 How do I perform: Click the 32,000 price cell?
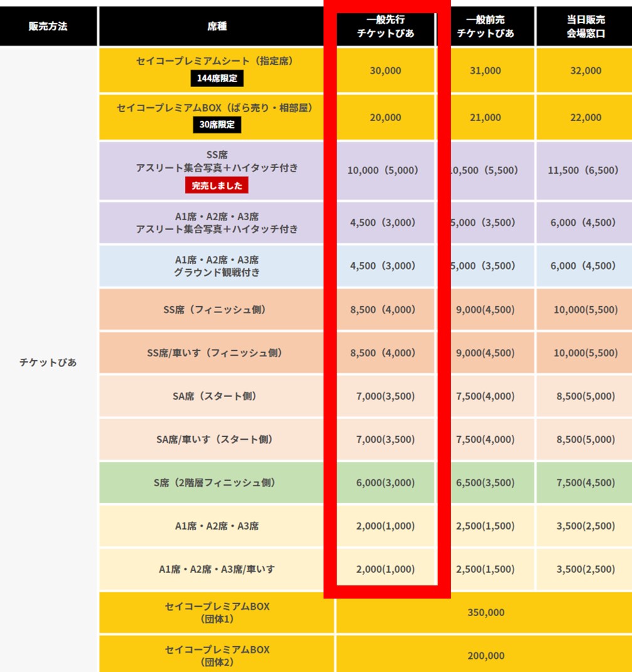point(586,70)
